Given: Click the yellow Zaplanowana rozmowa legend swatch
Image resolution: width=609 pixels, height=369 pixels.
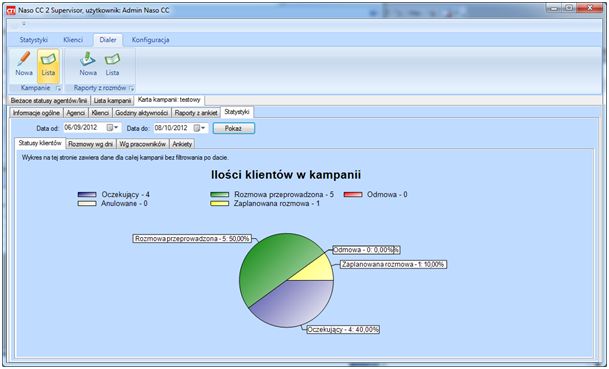Looking at the screenshot, I should pyautogui.click(x=219, y=204).
